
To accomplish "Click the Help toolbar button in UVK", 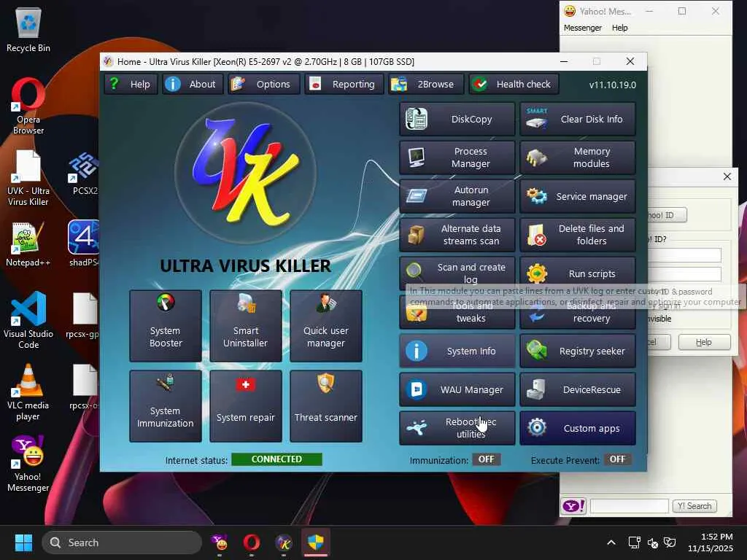I will coord(131,85).
